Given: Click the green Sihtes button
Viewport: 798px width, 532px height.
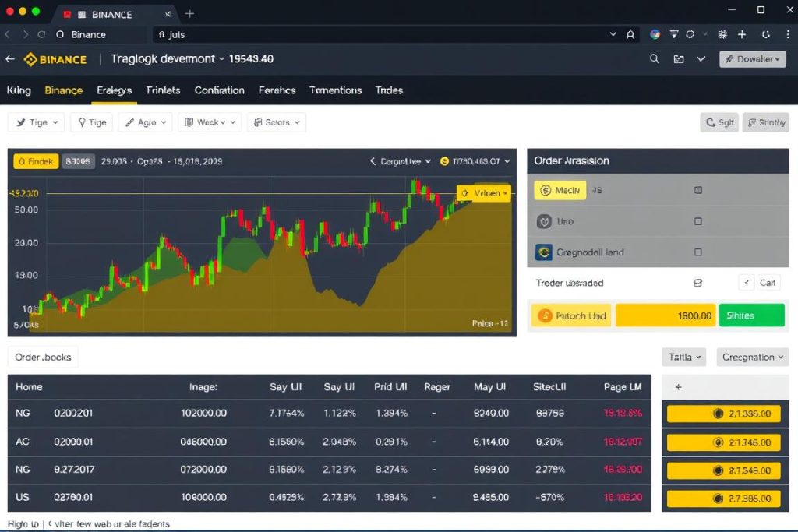Looking at the screenshot, I should pos(752,315).
